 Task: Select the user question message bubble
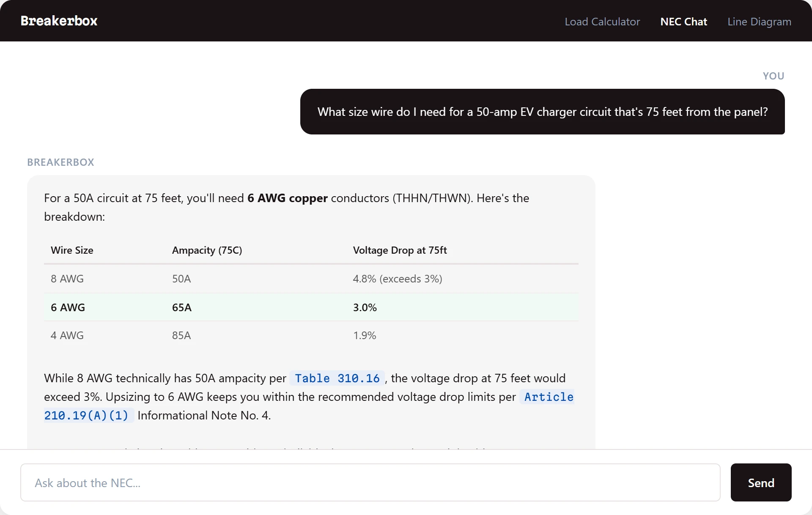[542, 112]
